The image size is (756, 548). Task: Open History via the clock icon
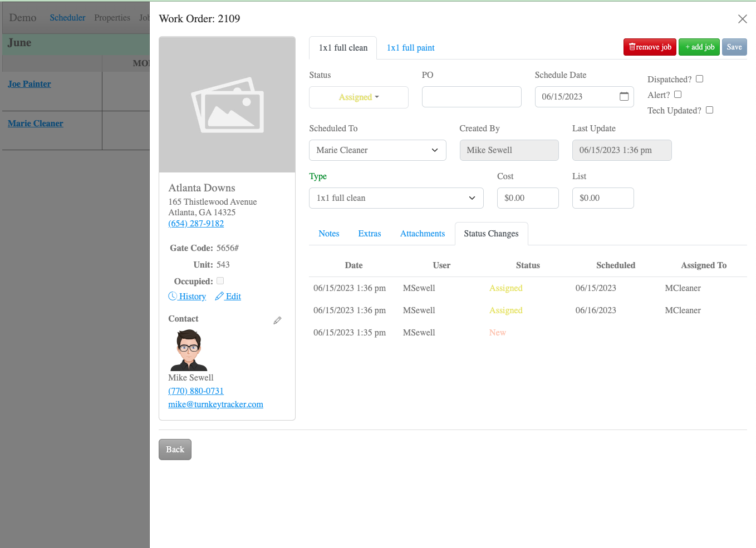point(173,296)
